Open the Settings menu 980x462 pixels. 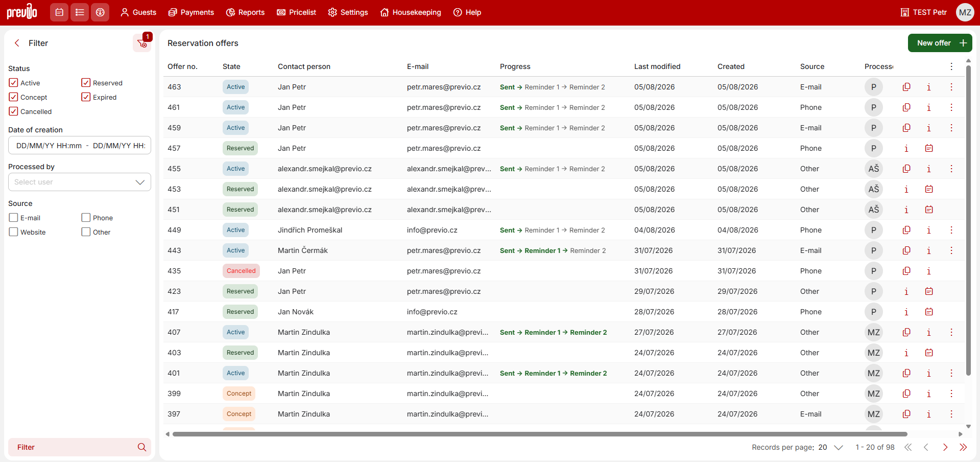click(348, 12)
